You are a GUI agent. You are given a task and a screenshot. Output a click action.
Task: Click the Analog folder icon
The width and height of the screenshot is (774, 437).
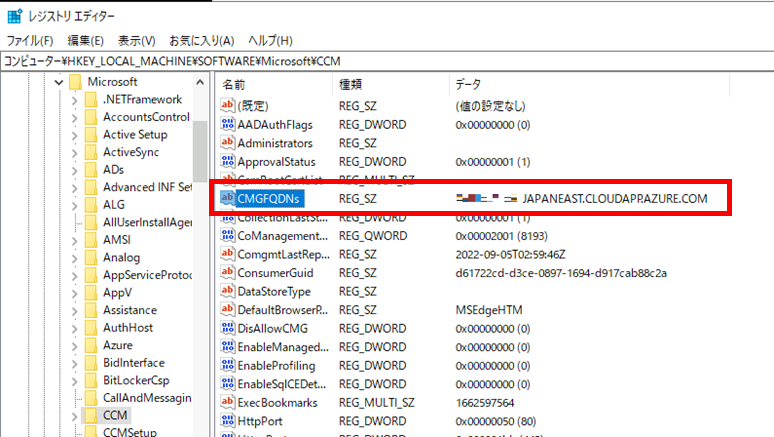[91, 258]
